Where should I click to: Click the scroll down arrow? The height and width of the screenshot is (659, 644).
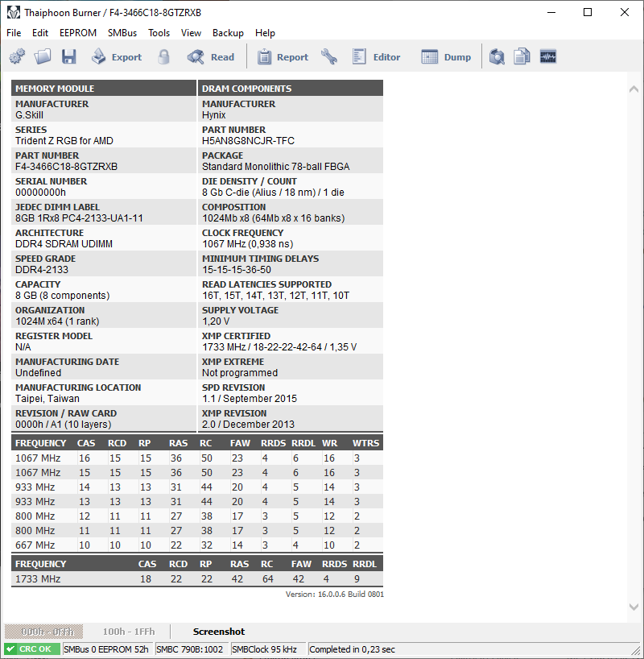tap(634, 607)
